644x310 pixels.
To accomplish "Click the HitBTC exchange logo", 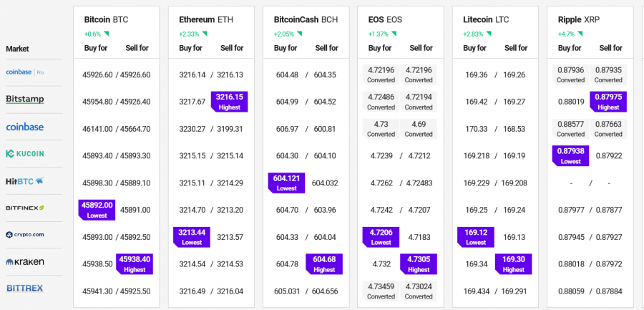I will click(25, 180).
